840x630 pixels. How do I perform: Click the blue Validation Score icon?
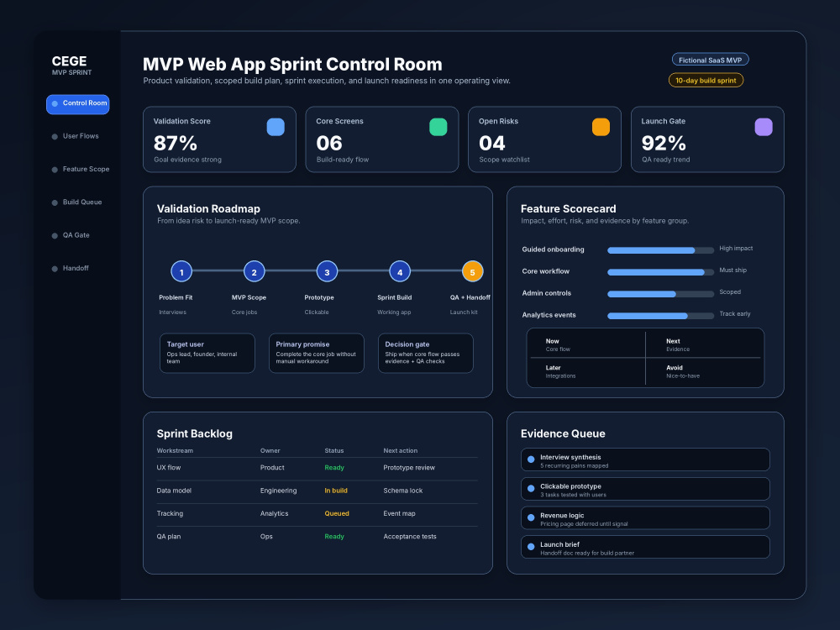276,127
